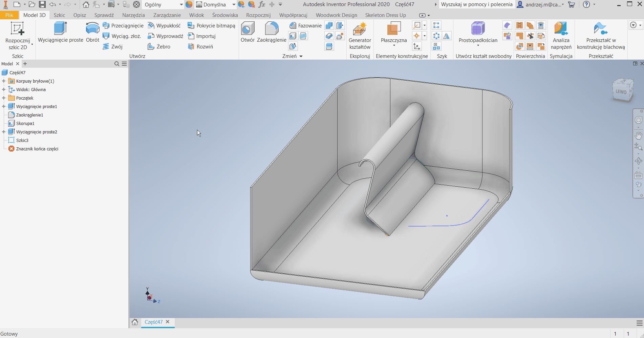The height and width of the screenshot is (338, 644).
Task: Open the Widok ribbon tab
Action: [x=196, y=15]
